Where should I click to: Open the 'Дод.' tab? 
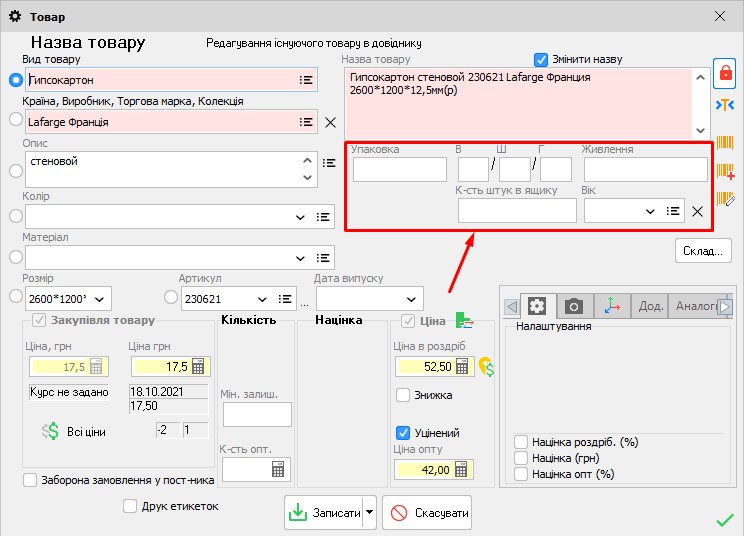[651, 306]
